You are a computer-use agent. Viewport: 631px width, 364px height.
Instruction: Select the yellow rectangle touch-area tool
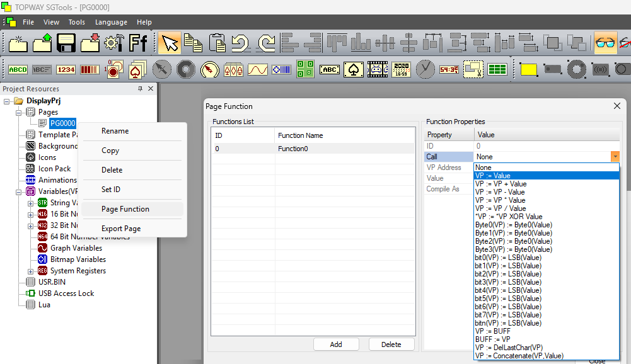coord(528,69)
